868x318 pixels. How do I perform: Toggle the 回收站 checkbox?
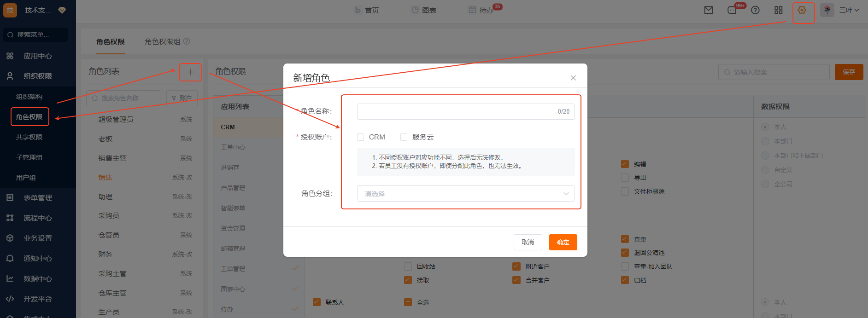(408, 266)
